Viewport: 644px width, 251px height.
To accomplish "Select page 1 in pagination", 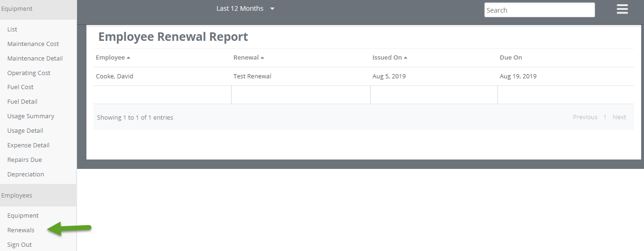I will click(605, 117).
